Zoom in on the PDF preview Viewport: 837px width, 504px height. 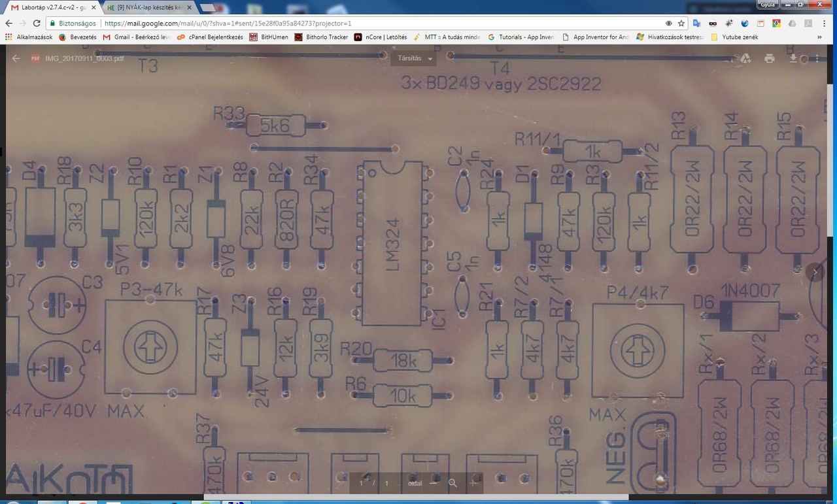tap(474, 483)
